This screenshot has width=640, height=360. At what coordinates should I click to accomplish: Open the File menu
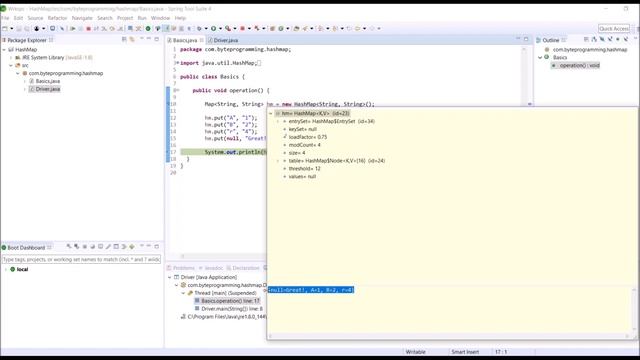[x=5, y=18]
